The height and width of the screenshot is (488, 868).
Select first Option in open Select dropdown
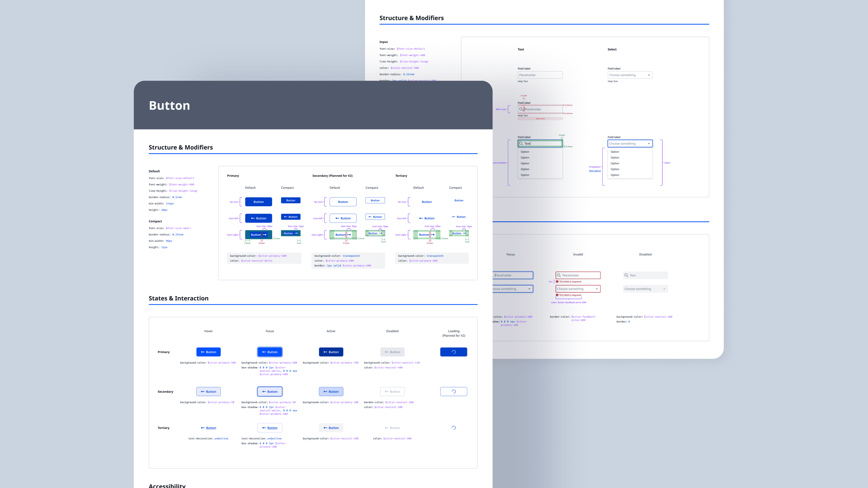615,152
